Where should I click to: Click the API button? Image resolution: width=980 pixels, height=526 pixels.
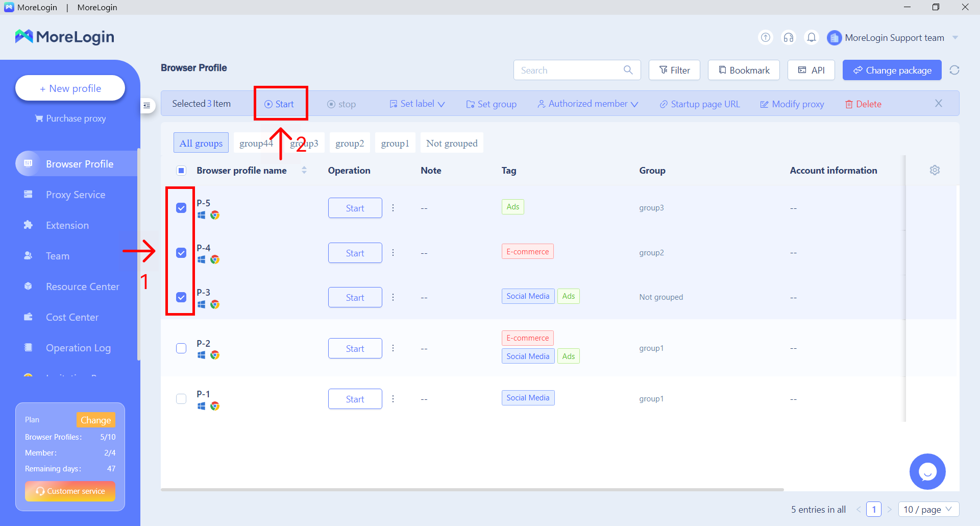(811, 70)
